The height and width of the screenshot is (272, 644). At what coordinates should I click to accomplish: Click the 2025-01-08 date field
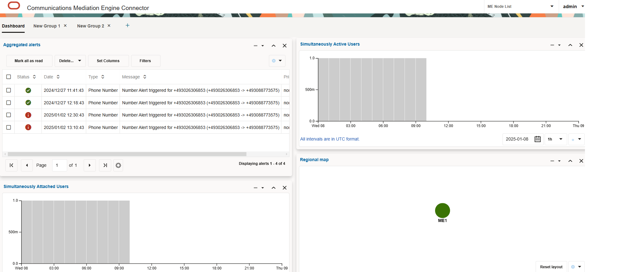pos(517,139)
